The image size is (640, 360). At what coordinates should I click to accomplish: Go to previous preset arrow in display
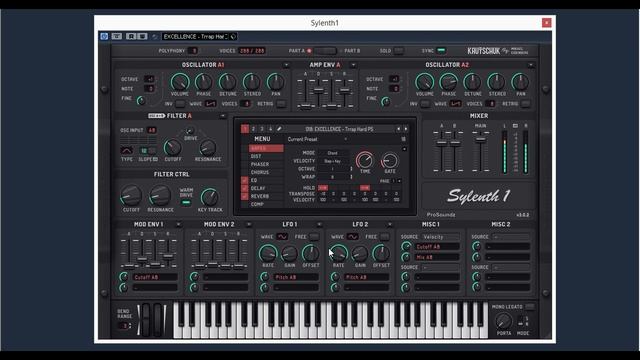tap(398, 129)
